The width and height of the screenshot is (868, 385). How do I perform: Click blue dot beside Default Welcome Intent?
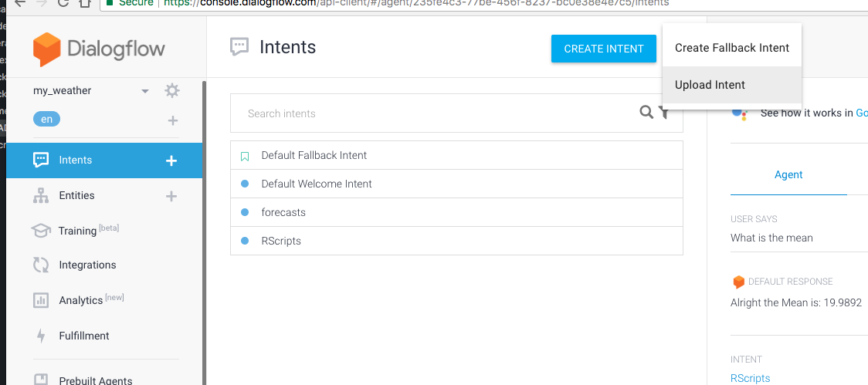(245, 184)
